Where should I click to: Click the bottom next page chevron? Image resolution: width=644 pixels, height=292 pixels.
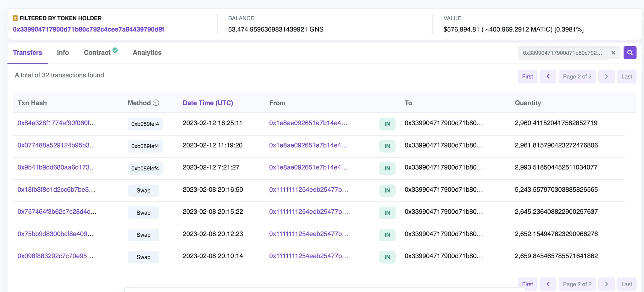coord(606,284)
